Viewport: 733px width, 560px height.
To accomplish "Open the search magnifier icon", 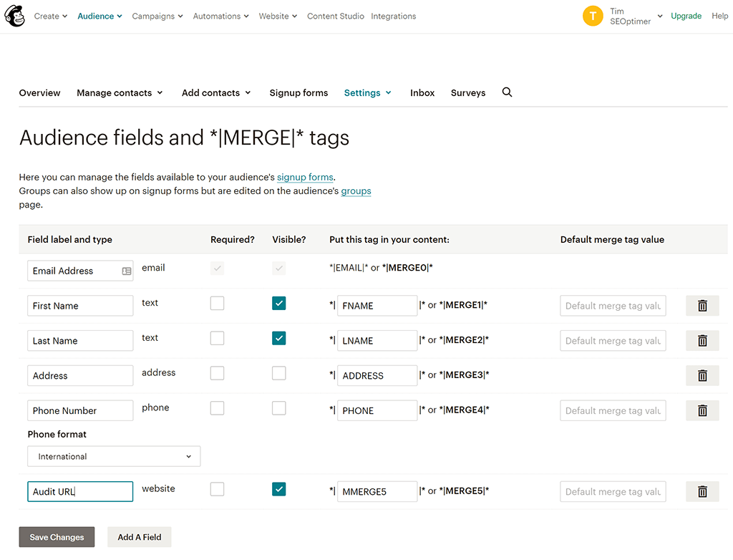I will coord(507,92).
